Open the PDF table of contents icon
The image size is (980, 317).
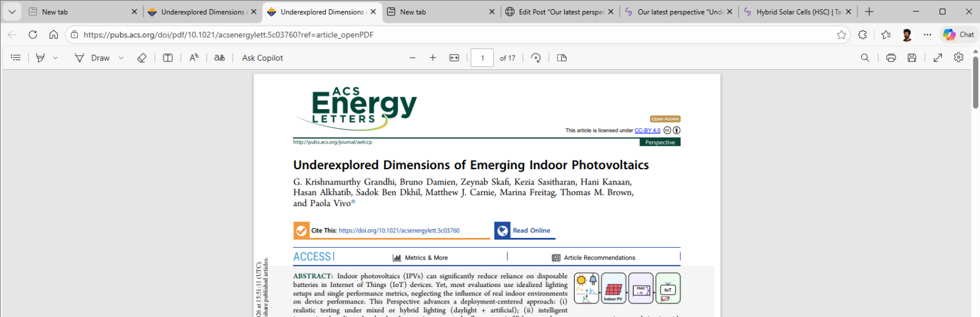click(x=16, y=58)
